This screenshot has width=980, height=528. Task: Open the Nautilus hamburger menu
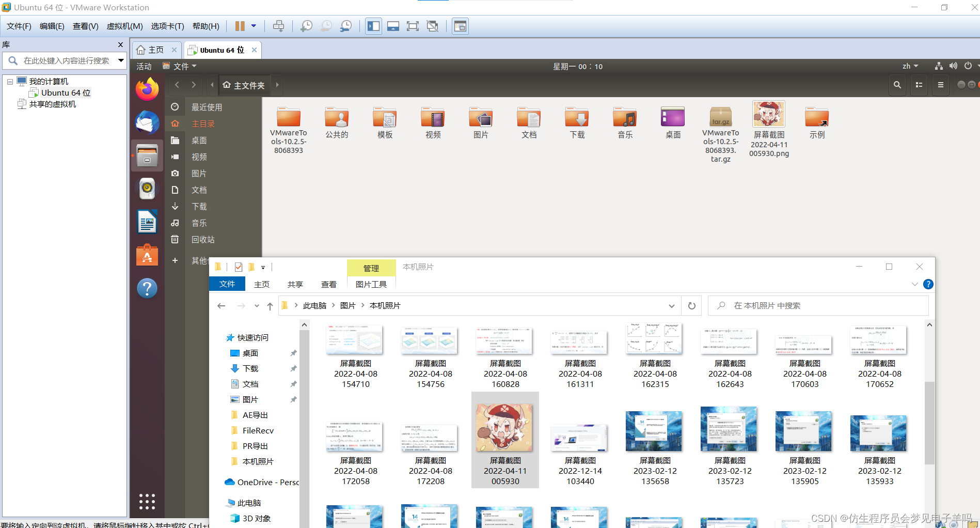941,85
